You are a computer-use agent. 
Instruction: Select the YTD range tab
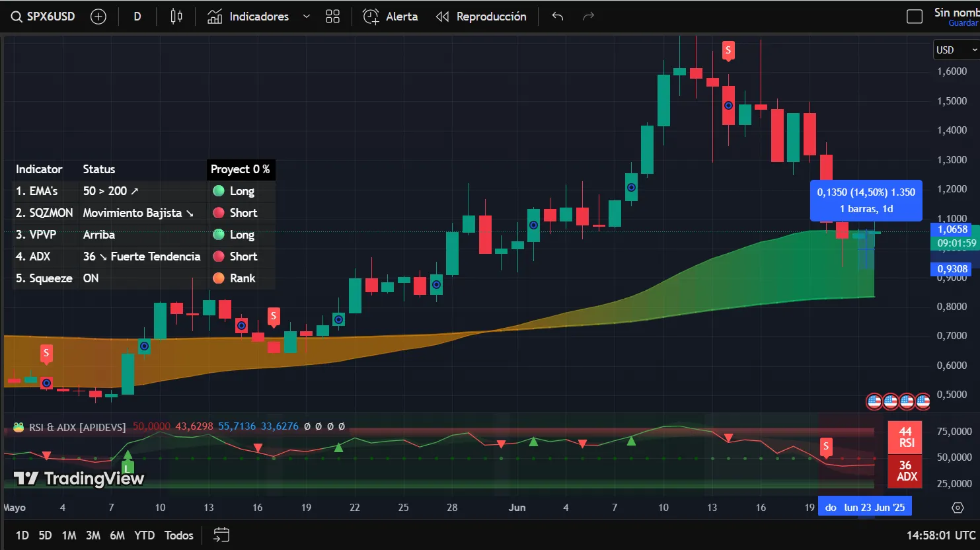[144, 535]
